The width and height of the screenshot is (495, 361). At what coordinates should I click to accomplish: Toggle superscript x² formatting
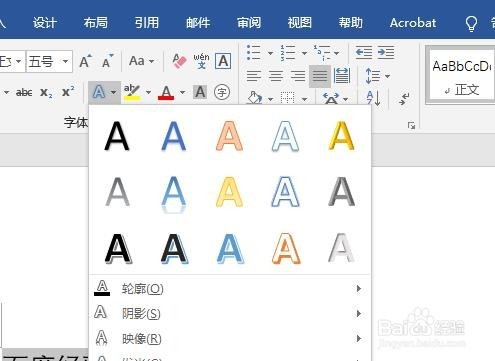tap(68, 92)
